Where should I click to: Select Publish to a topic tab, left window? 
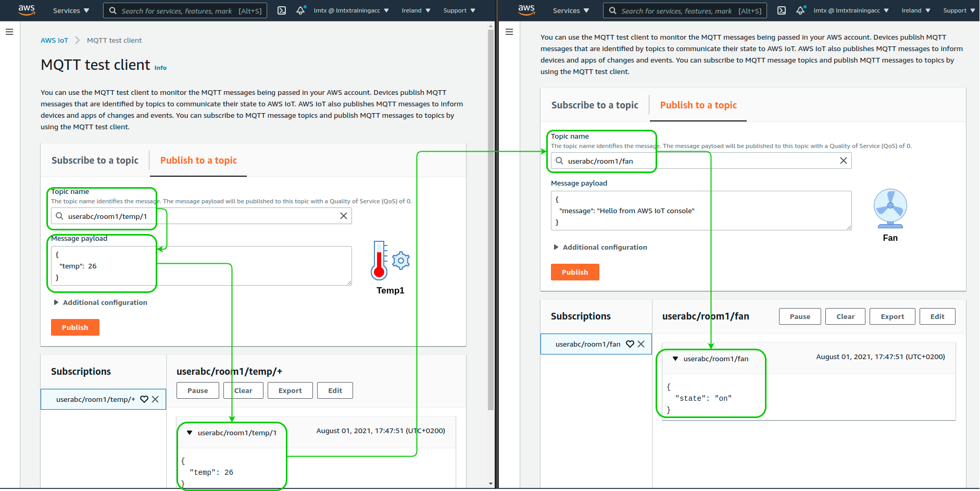point(198,161)
